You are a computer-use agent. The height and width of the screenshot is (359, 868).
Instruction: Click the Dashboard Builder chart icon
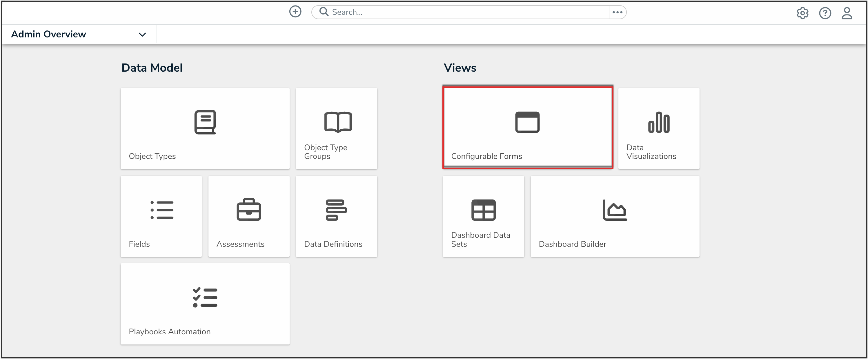(614, 210)
